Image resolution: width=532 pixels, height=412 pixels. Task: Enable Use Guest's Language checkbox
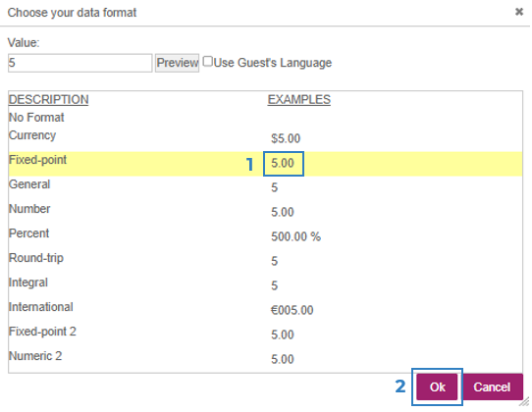(208, 62)
